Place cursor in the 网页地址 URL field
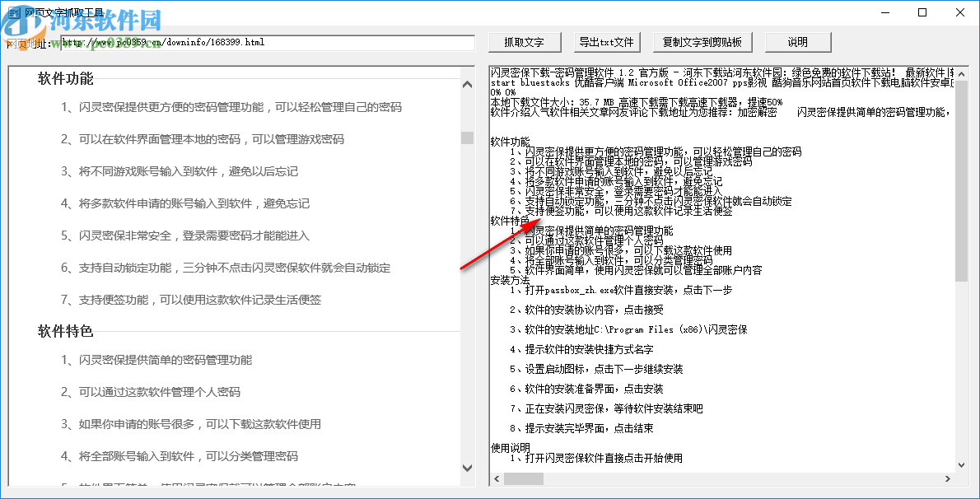 (x=264, y=41)
